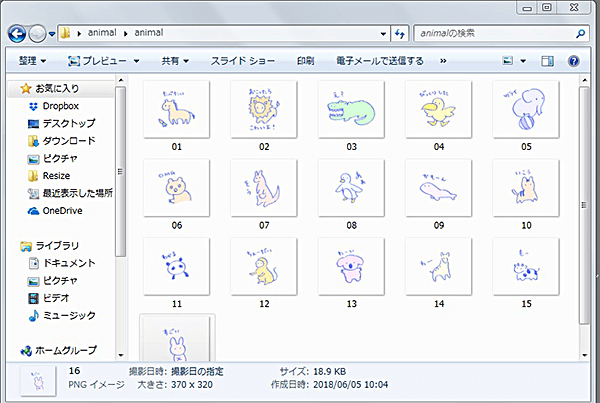
Task: Select お気に入り in the navigation pane
Action: coord(57,88)
